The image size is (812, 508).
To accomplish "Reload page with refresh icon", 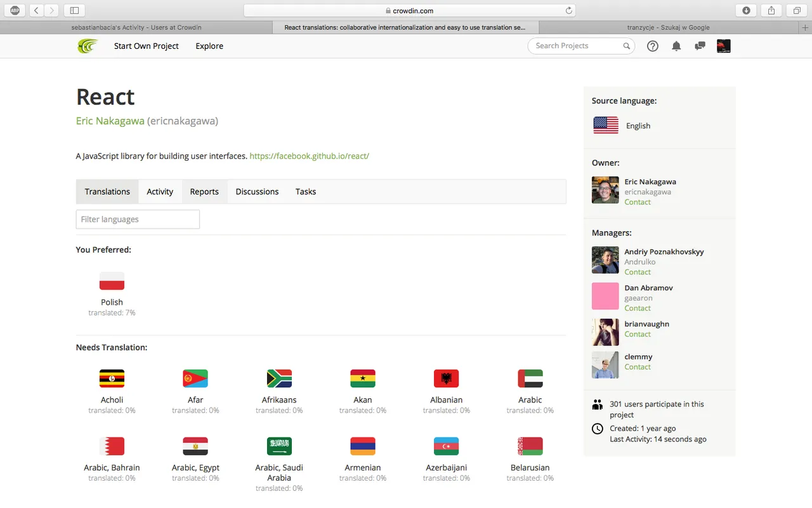I will (569, 10).
